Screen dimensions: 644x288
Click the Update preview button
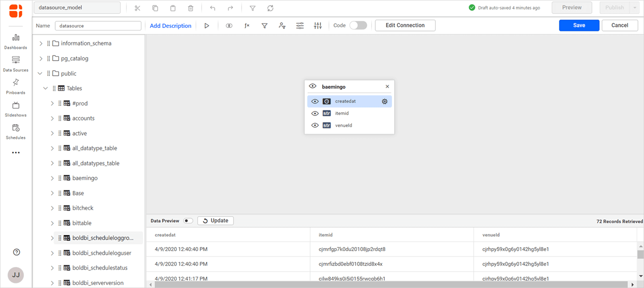click(x=215, y=221)
